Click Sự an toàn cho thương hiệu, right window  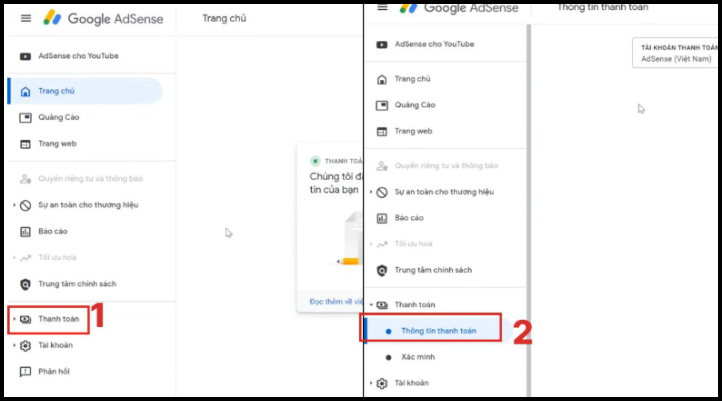point(444,192)
